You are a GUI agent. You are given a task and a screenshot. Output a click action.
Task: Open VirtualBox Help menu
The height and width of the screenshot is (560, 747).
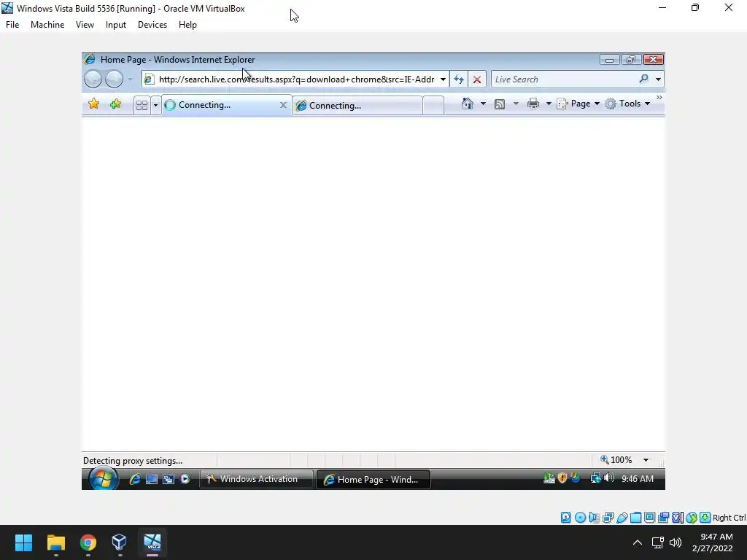187,25
